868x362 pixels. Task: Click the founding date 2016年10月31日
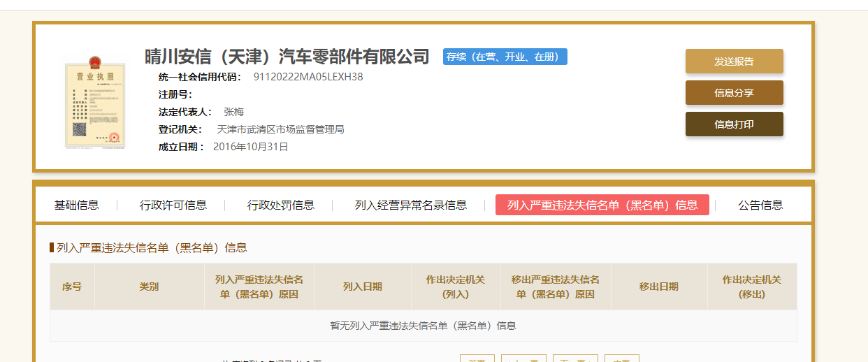point(251,147)
